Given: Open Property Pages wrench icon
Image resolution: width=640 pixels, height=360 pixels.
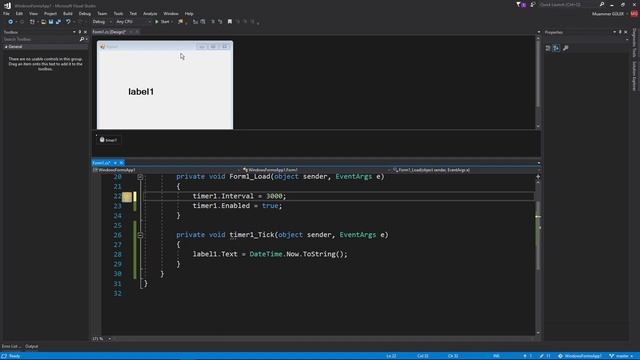Looking at the screenshot, I should point(565,48).
